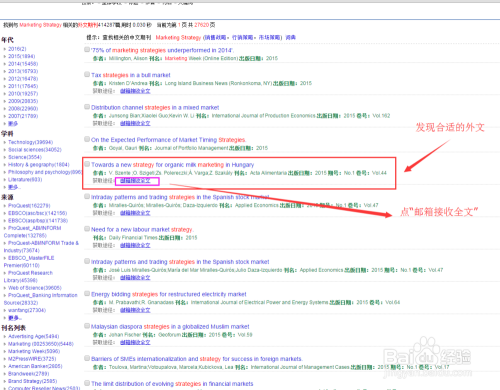
Task: Click full-text email link under Malaysian diaspora result
Action: coord(135,342)
